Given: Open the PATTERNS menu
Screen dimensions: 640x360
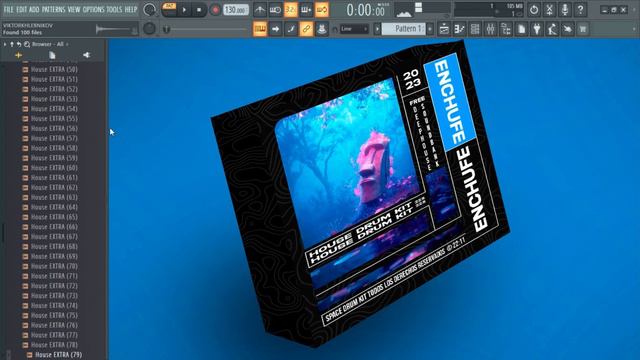Looking at the screenshot, I should [53, 9].
